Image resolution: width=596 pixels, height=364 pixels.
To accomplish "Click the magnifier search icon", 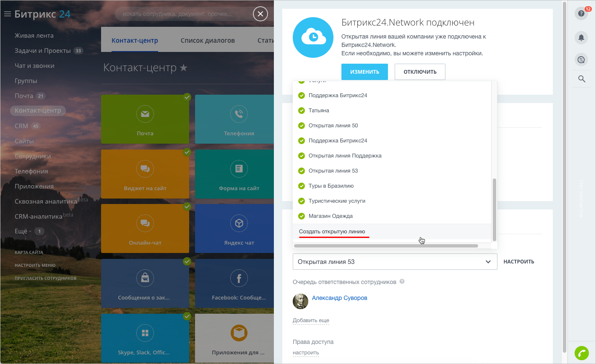I will (581, 79).
